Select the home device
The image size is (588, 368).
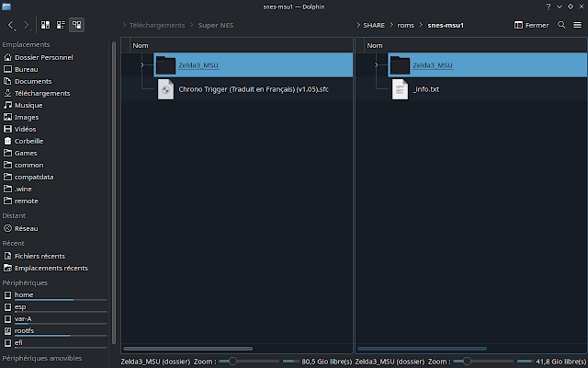tap(55, 295)
